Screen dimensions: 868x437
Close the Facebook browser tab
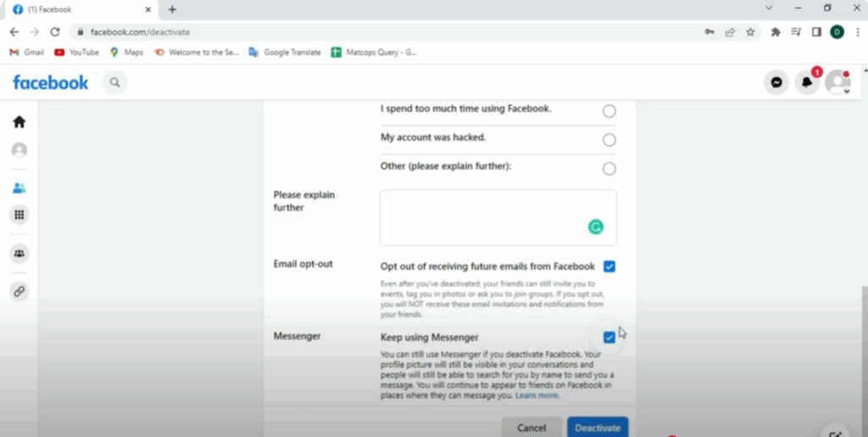pos(147,10)
